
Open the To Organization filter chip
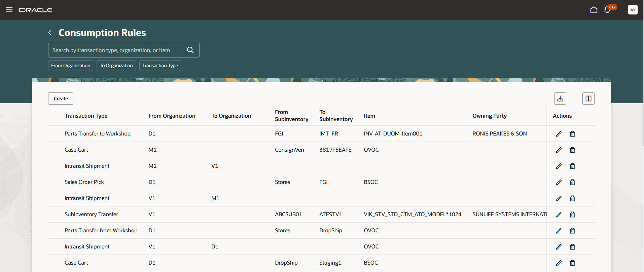coord(116,66)
